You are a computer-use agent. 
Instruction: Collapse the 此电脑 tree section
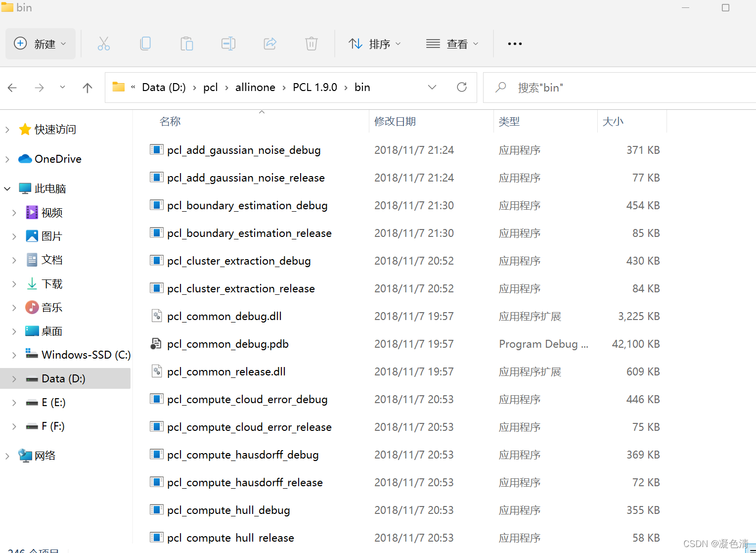7,188
